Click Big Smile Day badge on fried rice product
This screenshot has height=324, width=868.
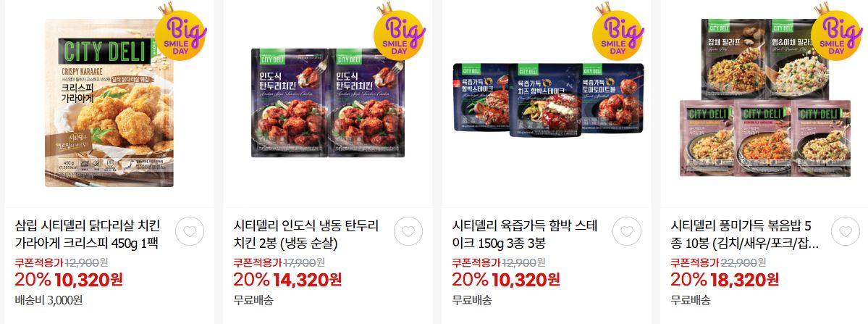(x=836, y=32)
